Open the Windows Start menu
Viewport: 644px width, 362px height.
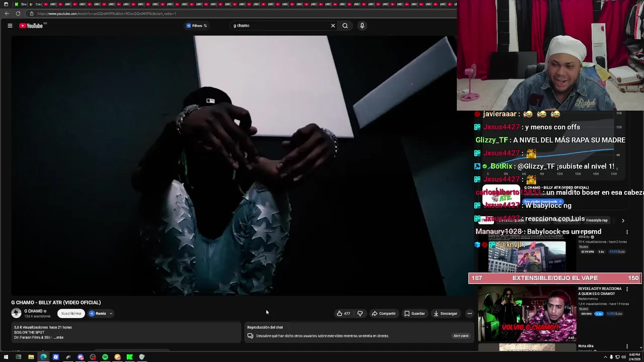coord(6,357)
